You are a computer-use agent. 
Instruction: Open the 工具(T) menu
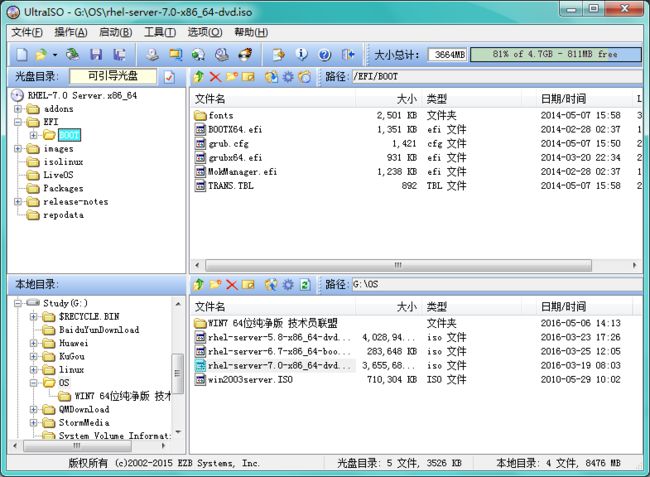tap(160, 32)
